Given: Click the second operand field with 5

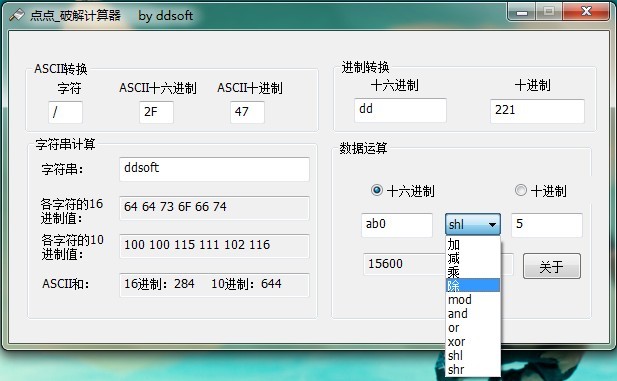Looking at the screenshot, I should point(547,225).
